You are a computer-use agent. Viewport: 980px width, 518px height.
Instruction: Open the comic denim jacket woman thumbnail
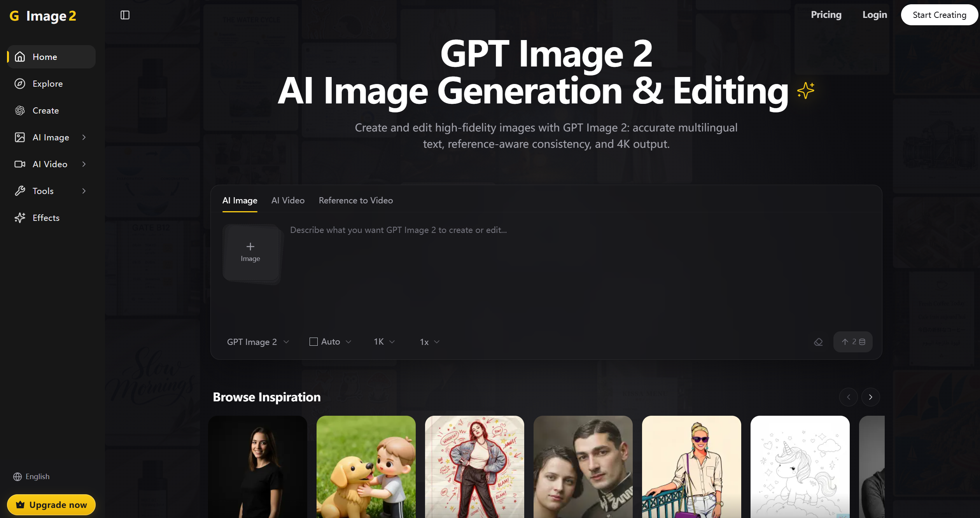pos(474,467)
